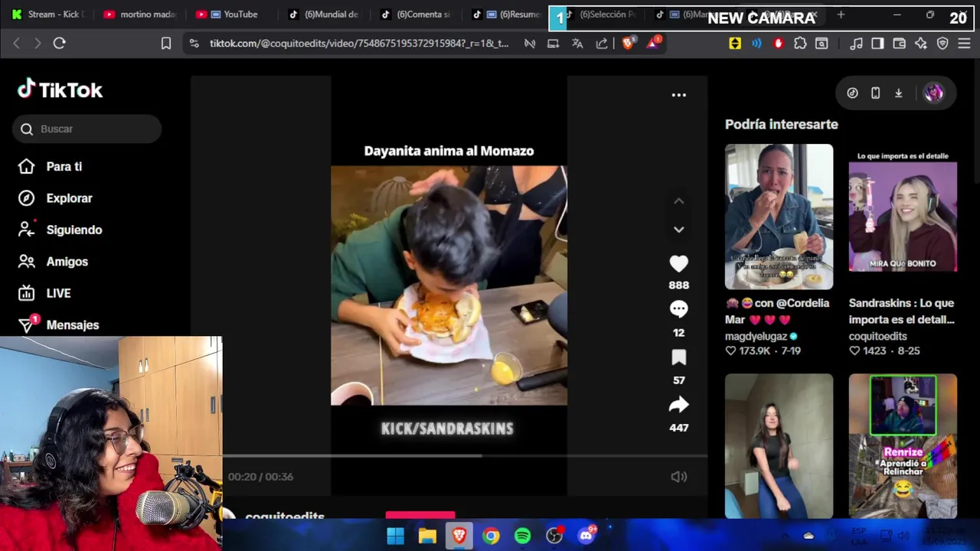The image size is (980, 551).
Task: Open File Explorer from the taskbar
Action: pyautogui.click(x=427, y=536)
